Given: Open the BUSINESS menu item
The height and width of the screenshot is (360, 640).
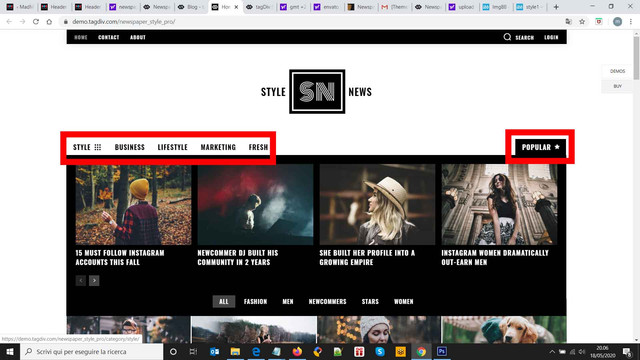Looking at the screenshot, I should coord(130,147).
